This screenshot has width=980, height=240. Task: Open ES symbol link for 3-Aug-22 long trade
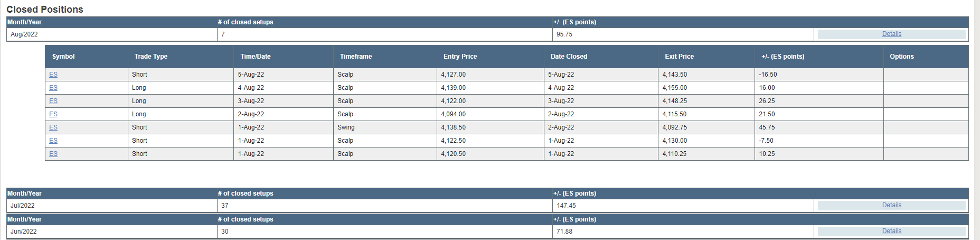(53, 101)
